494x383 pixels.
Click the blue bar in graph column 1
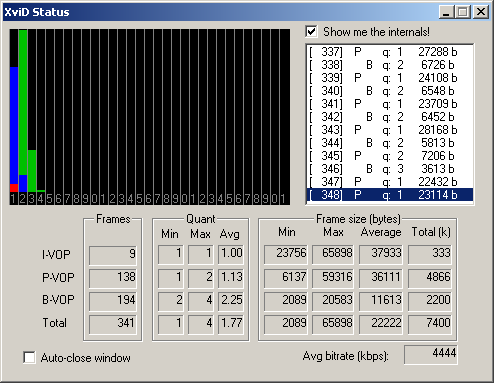tap(14, 125)
